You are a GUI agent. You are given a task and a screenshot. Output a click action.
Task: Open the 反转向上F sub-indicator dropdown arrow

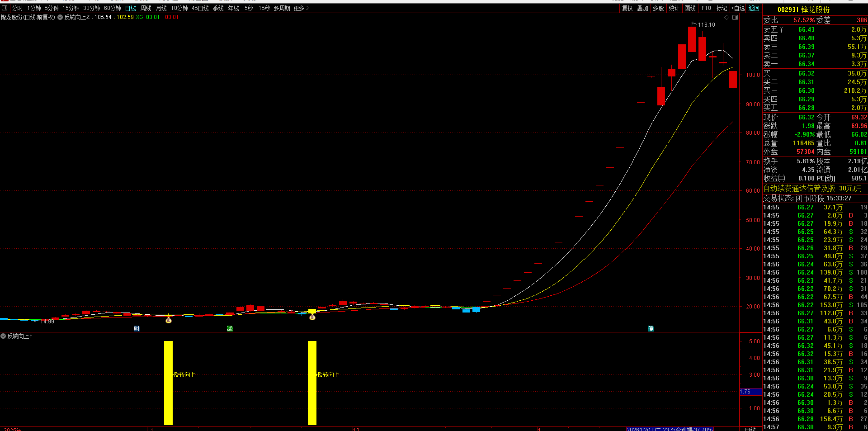point(3,336)
